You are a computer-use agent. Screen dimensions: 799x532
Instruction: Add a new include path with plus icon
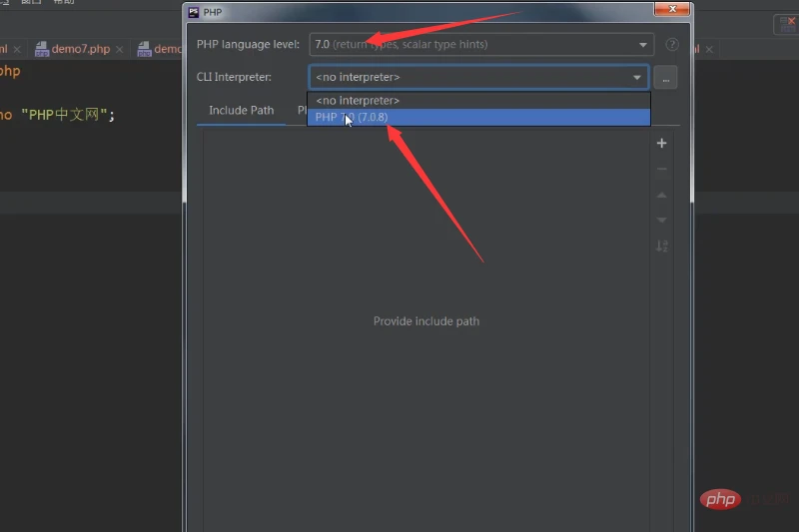coord(661,143)
